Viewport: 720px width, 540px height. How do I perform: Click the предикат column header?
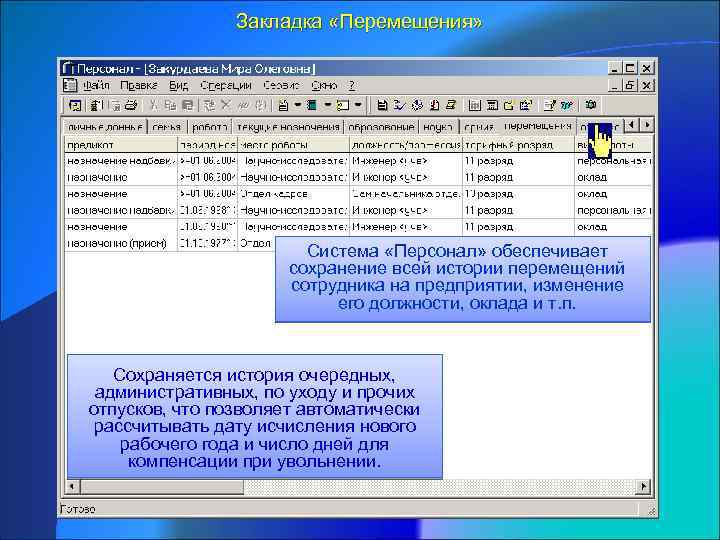click(x=121, y=145)
